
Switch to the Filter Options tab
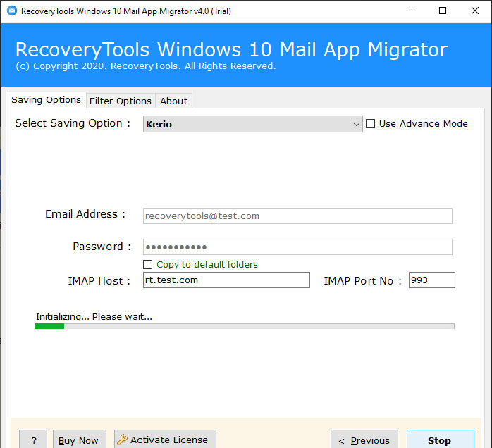120,101
